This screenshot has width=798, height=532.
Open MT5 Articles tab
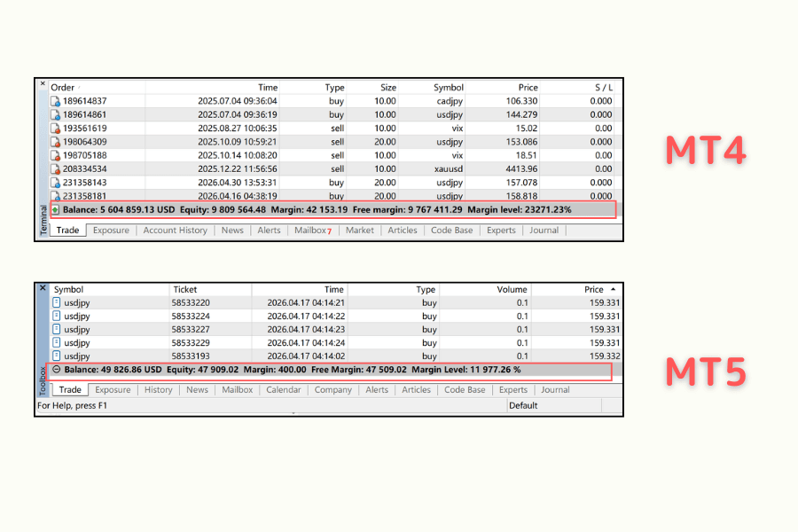[416, 389]
